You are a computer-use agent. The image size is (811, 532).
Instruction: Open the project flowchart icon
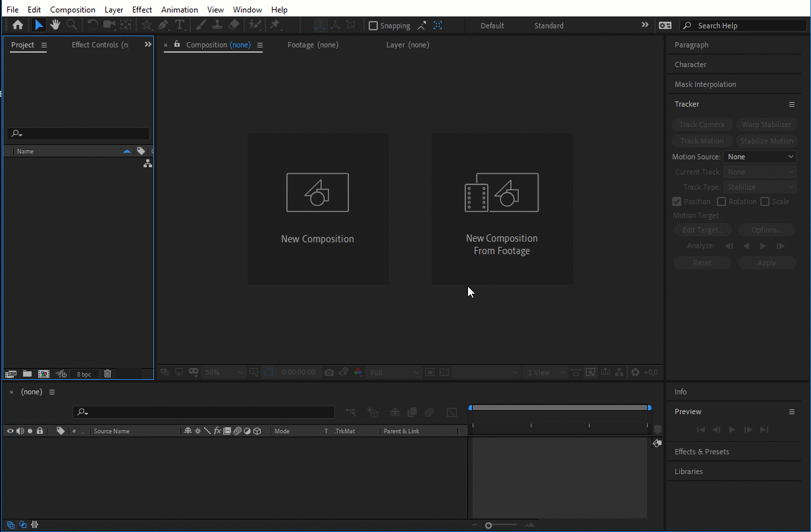click(x=147, y=163)
